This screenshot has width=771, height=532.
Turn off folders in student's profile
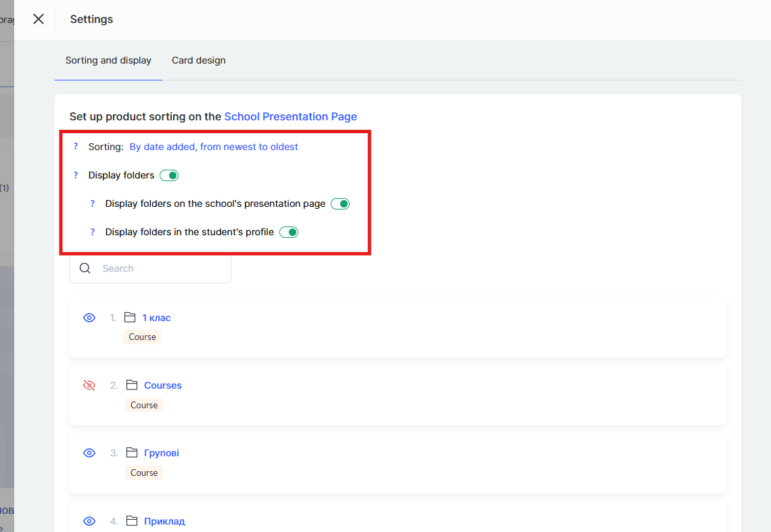289,232
